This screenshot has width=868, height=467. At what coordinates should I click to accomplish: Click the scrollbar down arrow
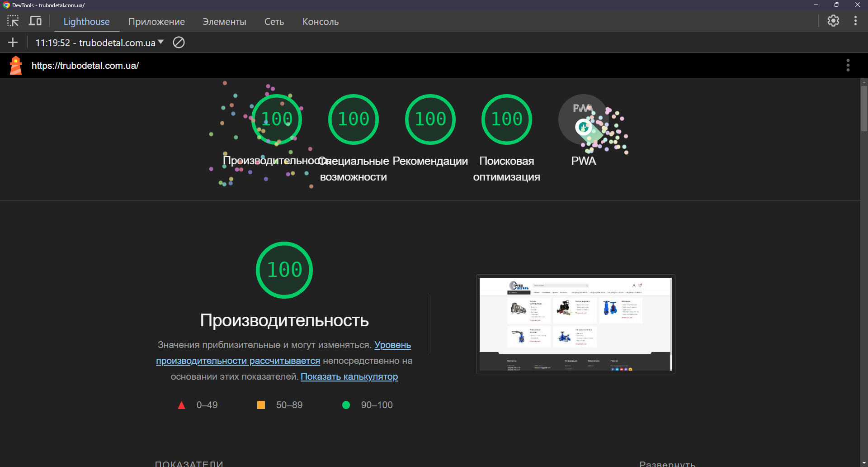click(x=864, y=463)
